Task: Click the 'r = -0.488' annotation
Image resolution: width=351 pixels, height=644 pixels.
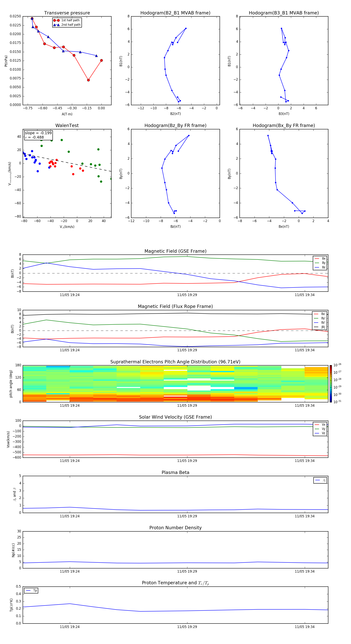Action: point(35,137)
